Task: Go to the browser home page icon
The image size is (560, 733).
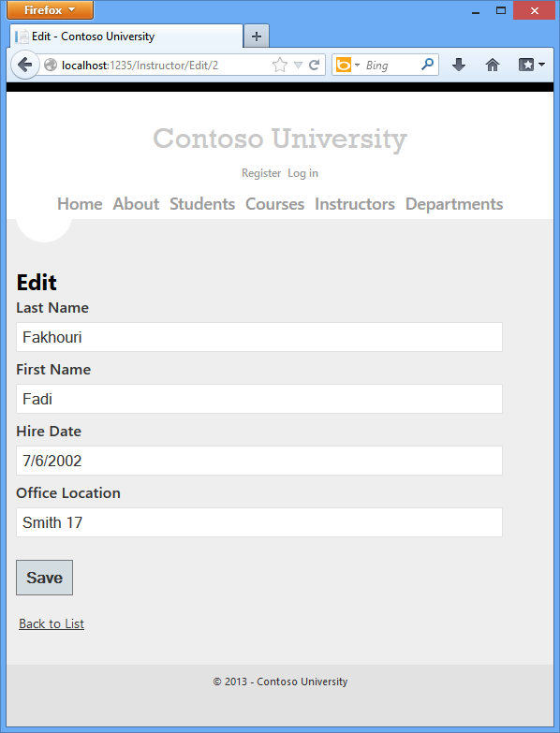Action: point(493,65)
